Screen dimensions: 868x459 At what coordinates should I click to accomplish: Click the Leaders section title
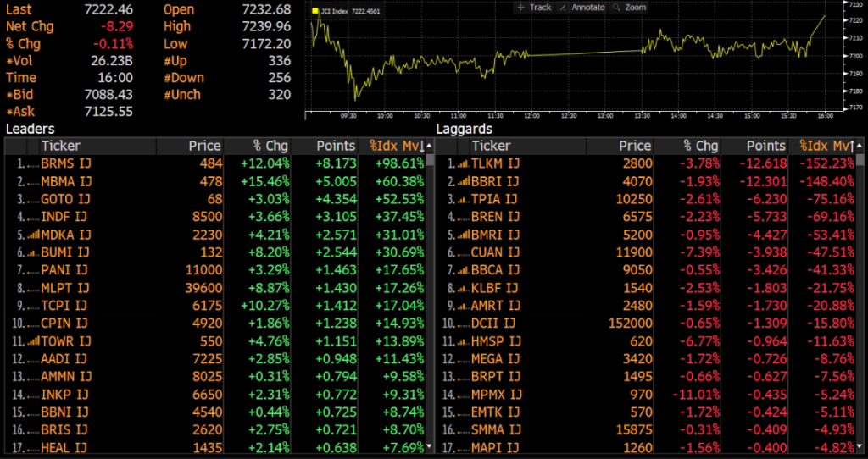coord(30,129)
